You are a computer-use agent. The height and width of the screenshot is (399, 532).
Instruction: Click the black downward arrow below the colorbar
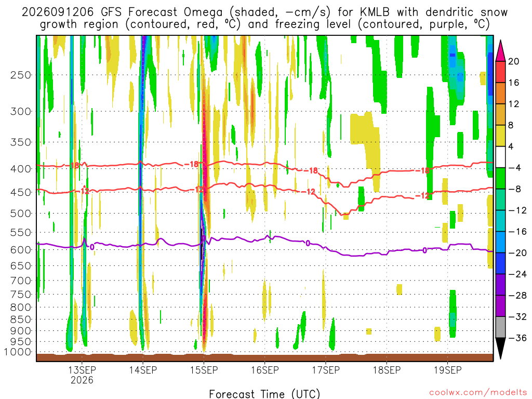tap(500, 348)
